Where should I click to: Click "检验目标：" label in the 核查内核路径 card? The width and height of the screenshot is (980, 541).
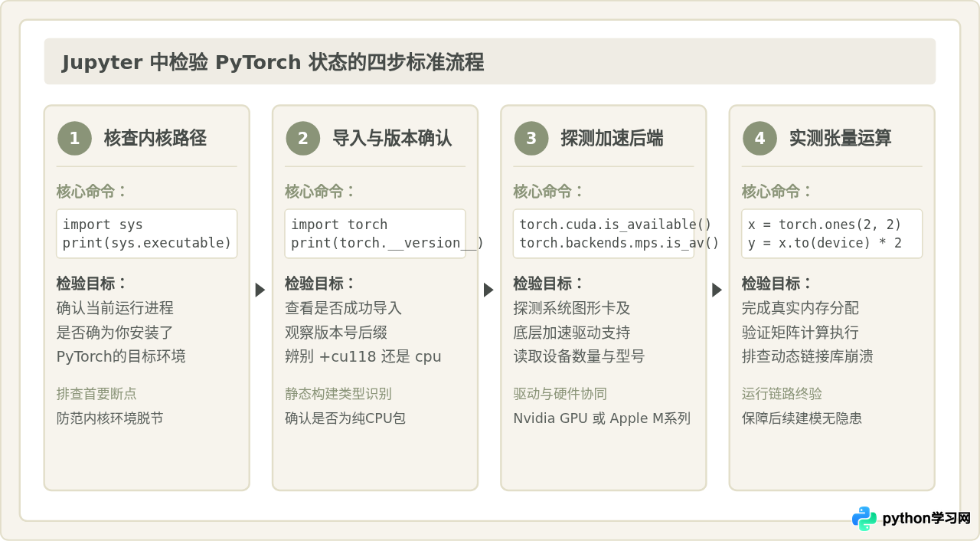(92, 284)
